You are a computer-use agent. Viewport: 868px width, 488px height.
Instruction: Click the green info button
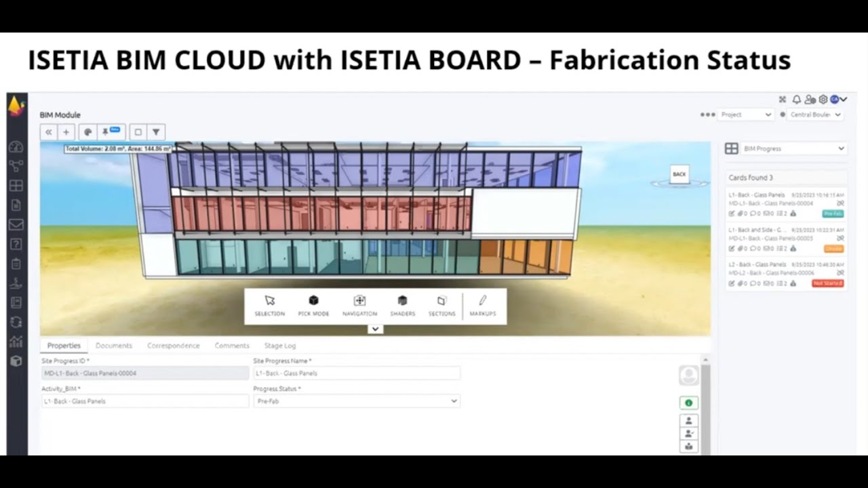point(689,403)
